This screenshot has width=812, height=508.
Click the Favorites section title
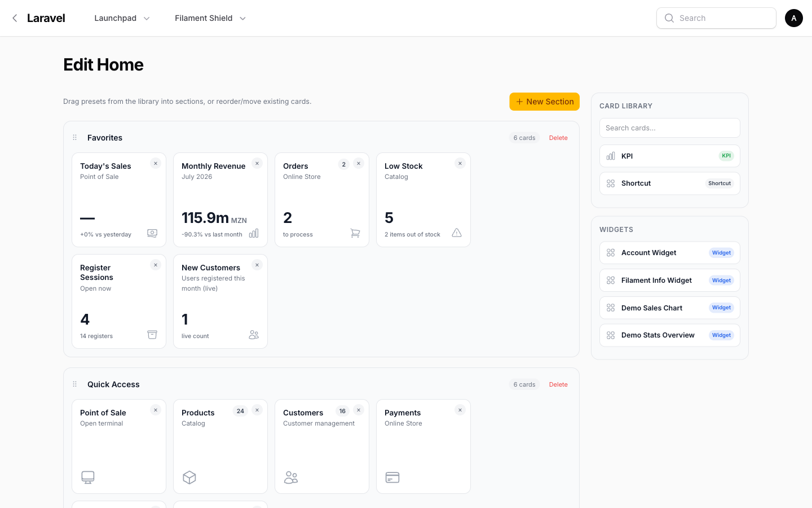pyautogui.click(x=105, y=138)
